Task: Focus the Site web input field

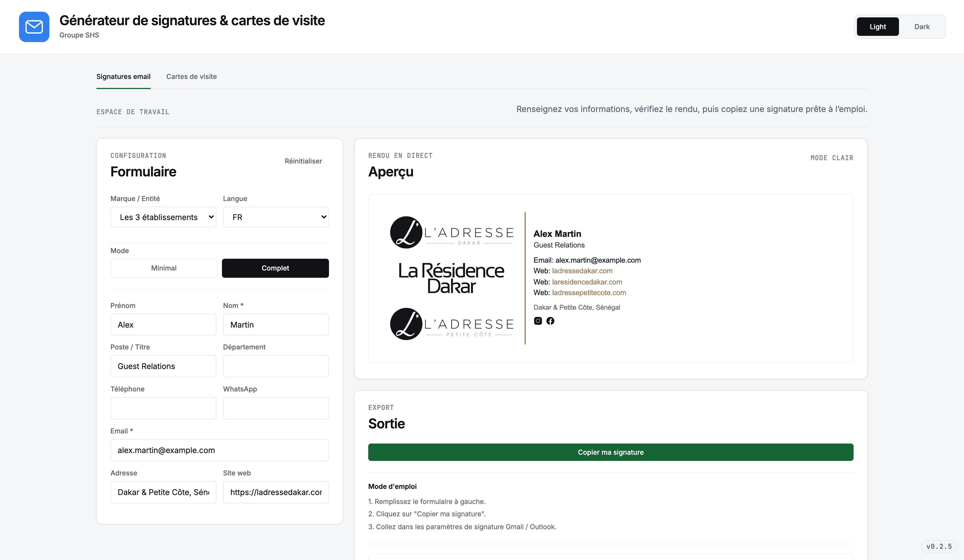Action: tap(276, 492)
